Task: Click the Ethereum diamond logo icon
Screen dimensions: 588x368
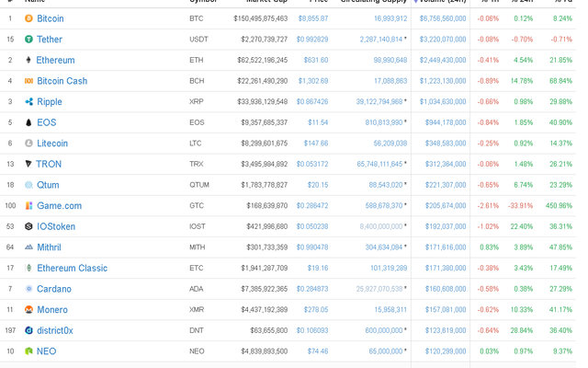Action: [x=28, y=60]
